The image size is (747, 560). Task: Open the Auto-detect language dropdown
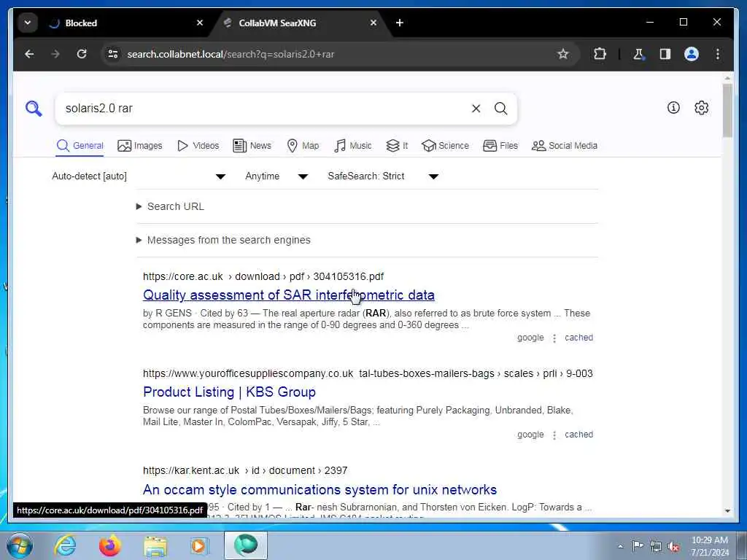(x=139, y=176)
